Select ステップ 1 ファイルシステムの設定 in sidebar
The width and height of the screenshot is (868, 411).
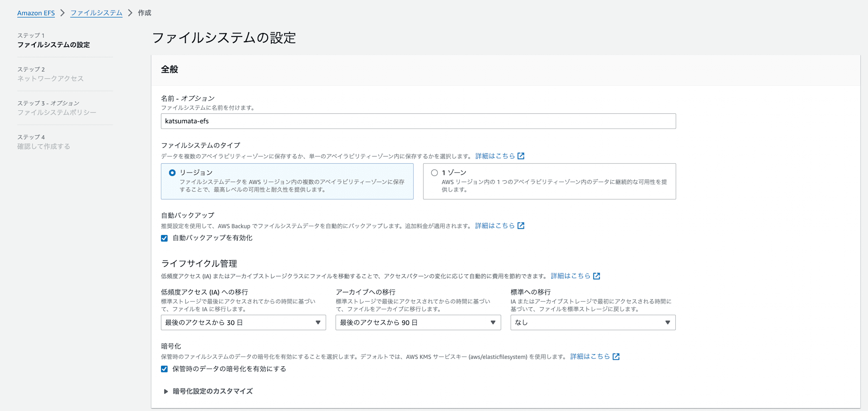(54, 40)
